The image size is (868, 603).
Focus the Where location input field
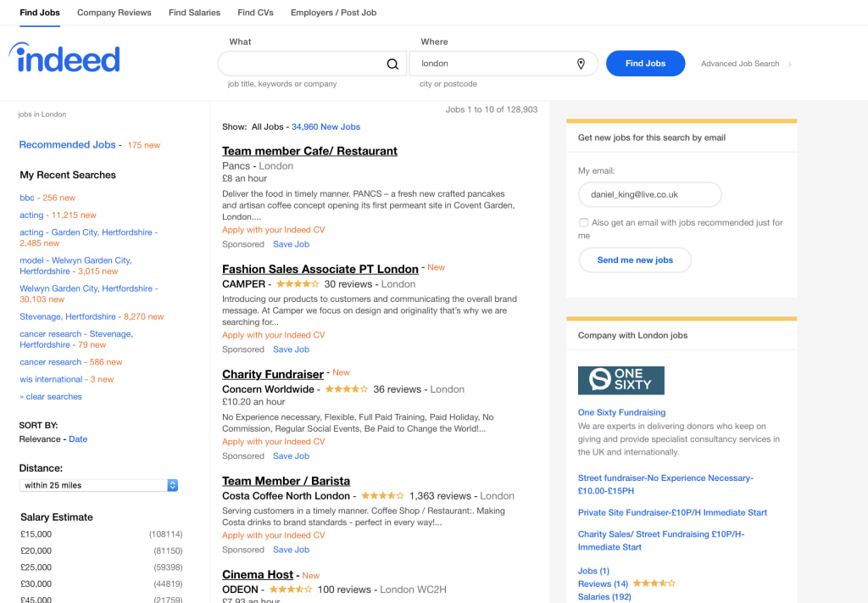coord(504,64)
